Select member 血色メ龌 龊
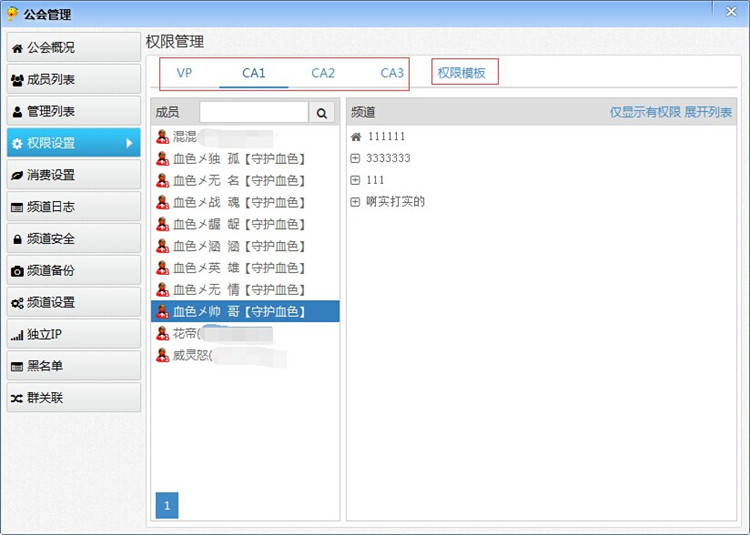Viewport: 750px width, 535px height. (245, 224)
